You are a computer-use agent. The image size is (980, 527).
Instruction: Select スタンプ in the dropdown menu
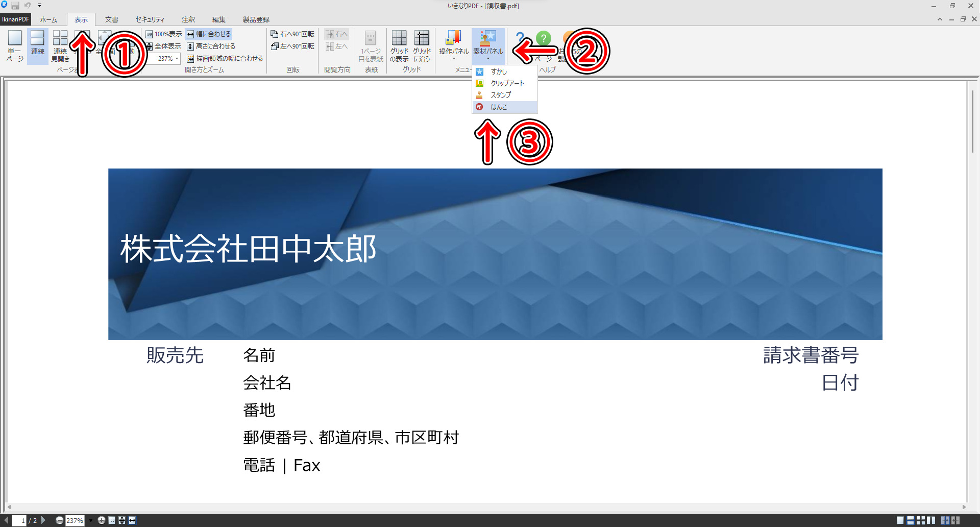[500, 95]
